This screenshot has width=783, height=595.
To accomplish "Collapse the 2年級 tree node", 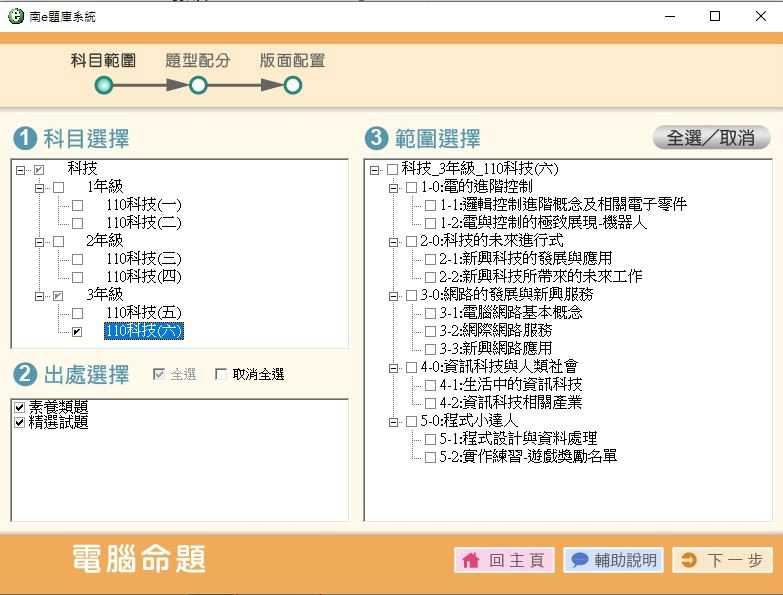I will (39, 242).
